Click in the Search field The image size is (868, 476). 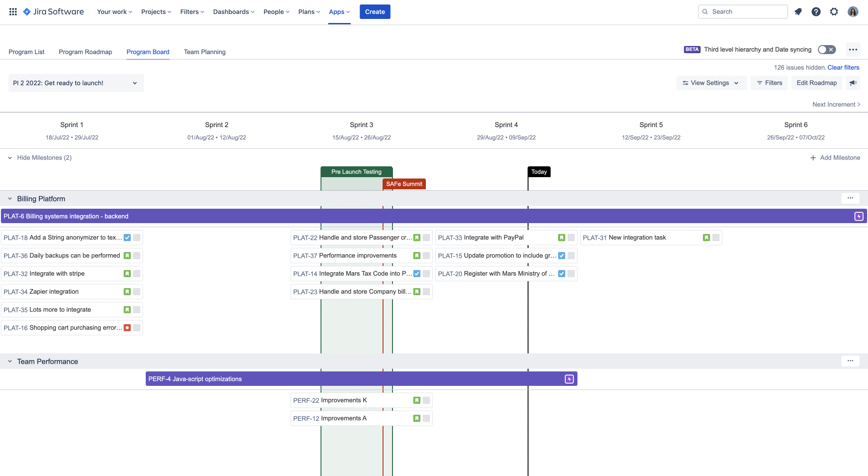coord(743,12)
